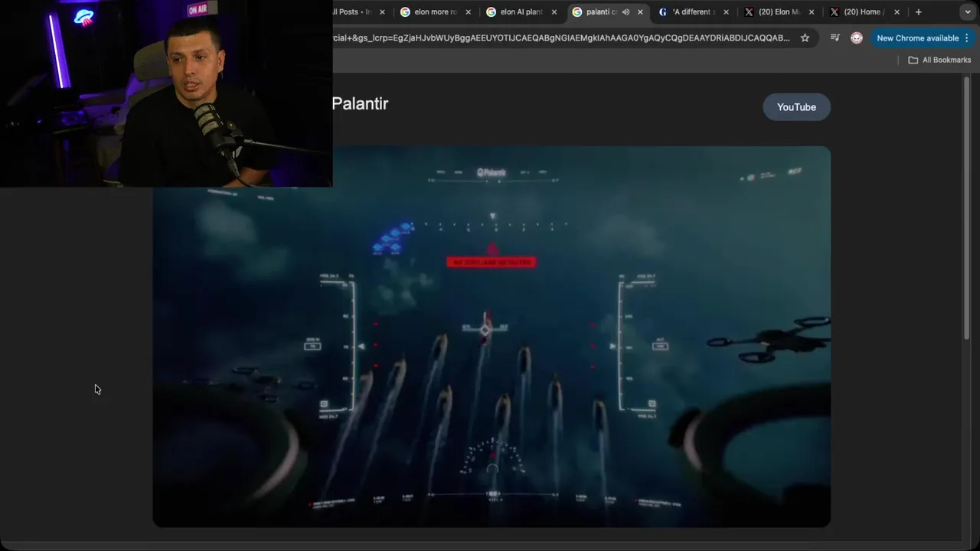Play the Palantir drone video

[x=492, y=337]
